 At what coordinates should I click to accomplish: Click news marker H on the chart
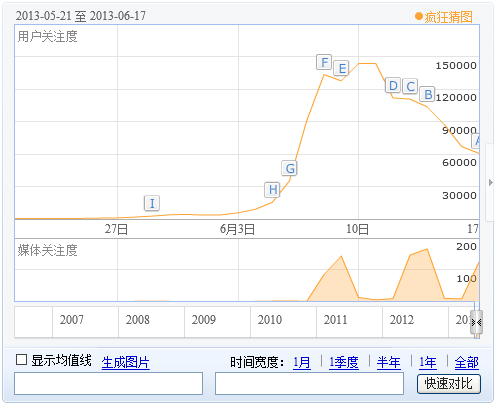point(272,190)
